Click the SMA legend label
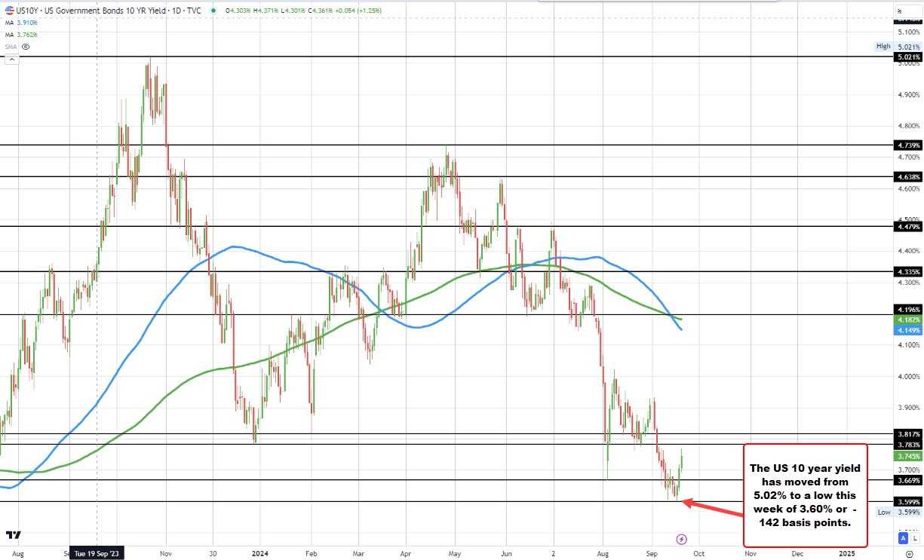Screen dimensions: 924x560 11,47
